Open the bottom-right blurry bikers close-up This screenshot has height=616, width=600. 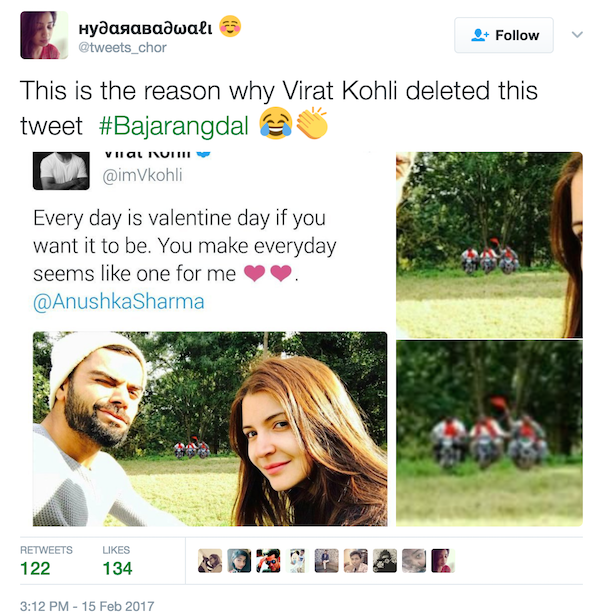[x=489, y=432]
